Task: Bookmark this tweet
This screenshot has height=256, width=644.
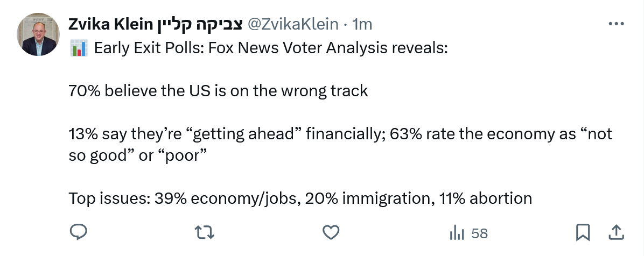Action: pyautogui.click(x=583, y=232)
